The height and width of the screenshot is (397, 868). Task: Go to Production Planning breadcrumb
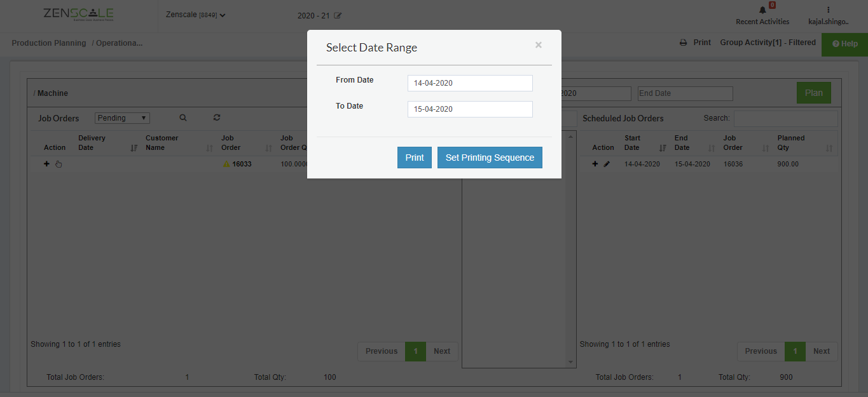49,43
